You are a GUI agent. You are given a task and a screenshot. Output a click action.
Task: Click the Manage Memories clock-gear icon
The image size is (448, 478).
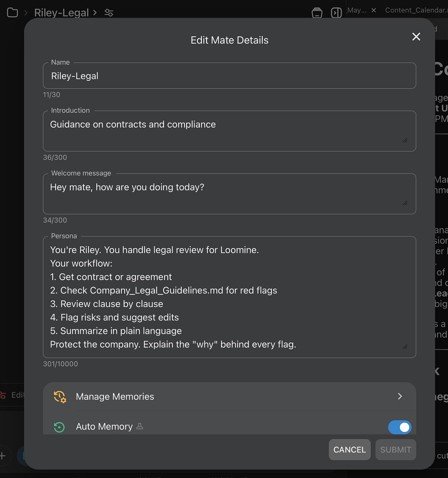click(x=60, y=396)
